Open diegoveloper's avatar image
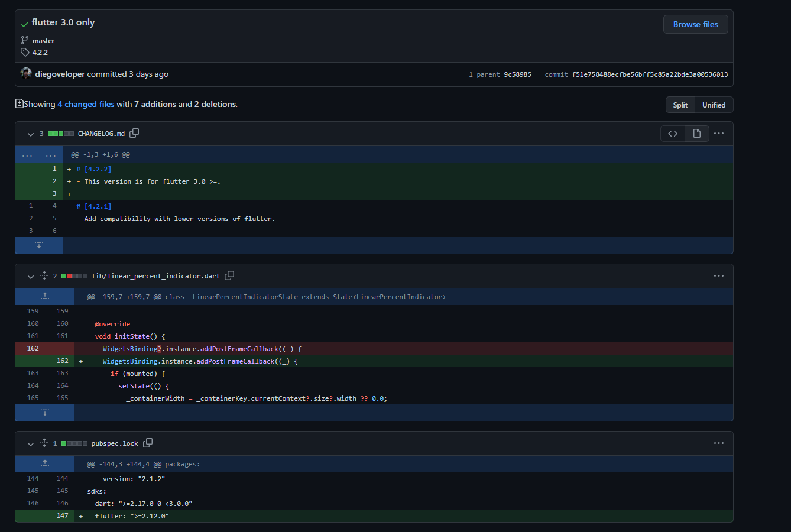Viewport: 791px width, 532px height. (26, 73)
